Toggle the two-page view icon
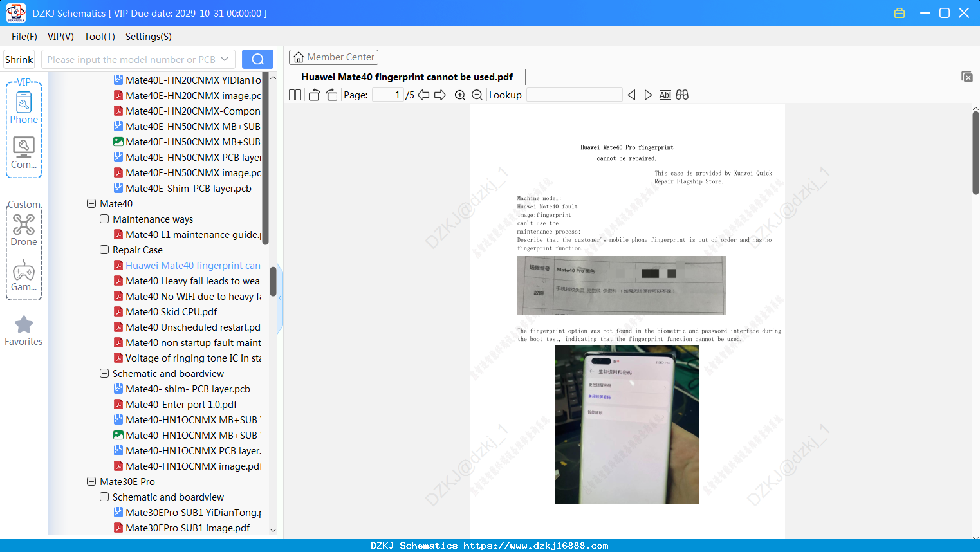Screen dimensions: 980x552 click(295, 95)
